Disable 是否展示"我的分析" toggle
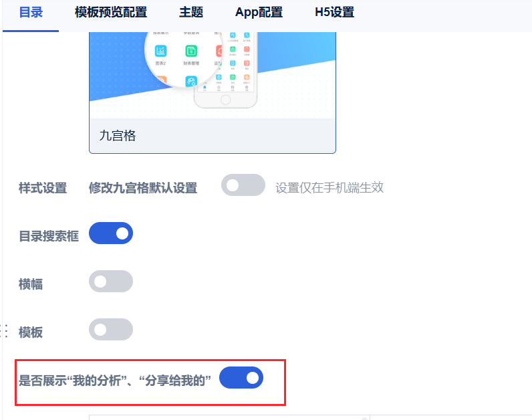This screenshot has height=420, width=532. 241,378
